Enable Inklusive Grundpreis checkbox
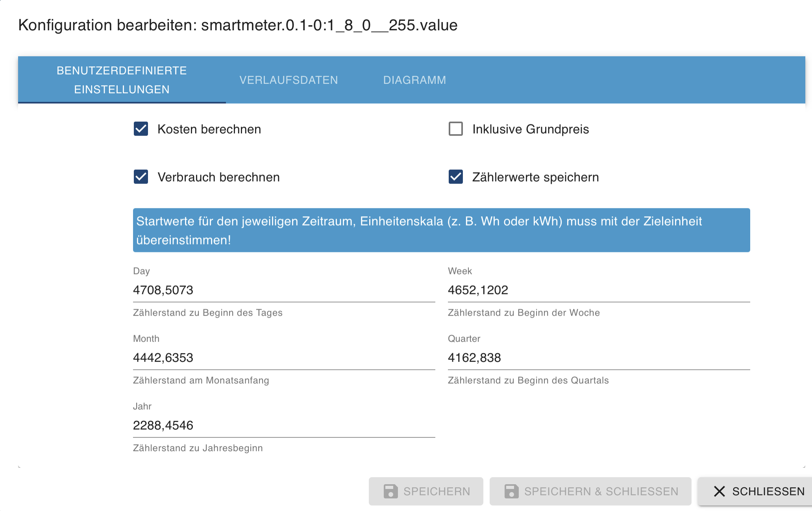The image size is (812, 511). tap(456, 129)
